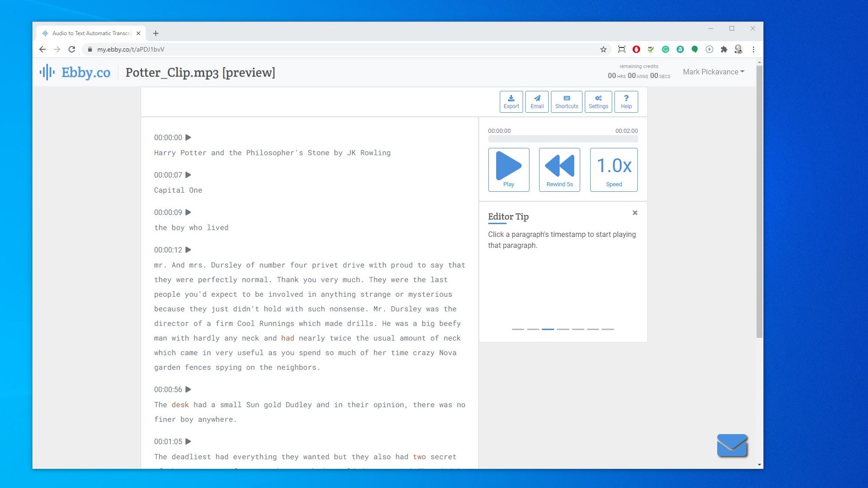Open the blue mail chat widget
868x488 pixels.
pos(732,445)
